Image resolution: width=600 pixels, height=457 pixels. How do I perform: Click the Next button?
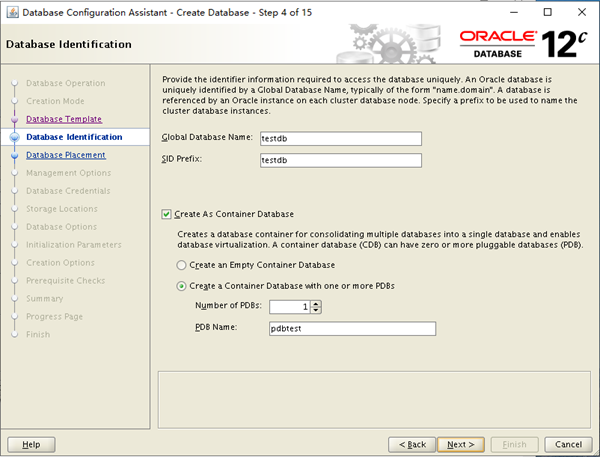[x=461, y=444]
